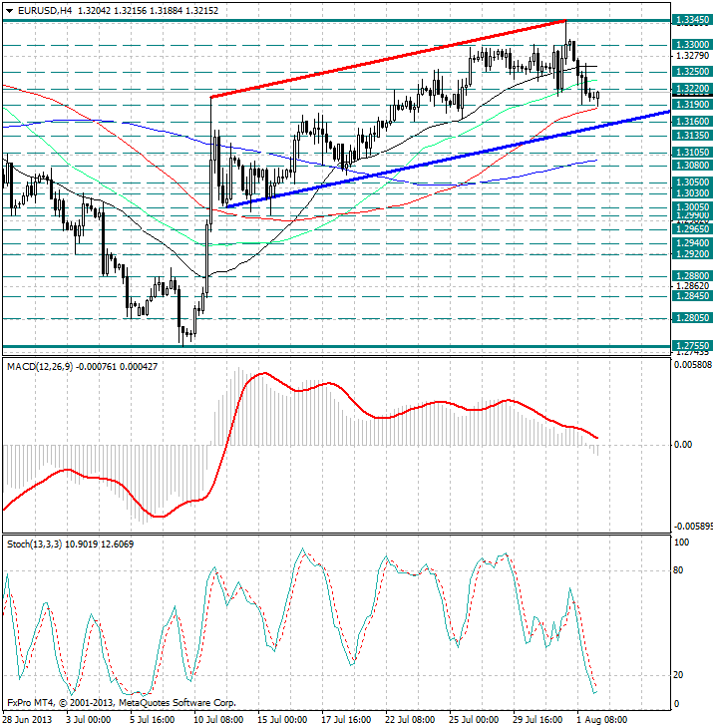This screenshot has width=713, height=728.
Task: Click the 5 Jul 16:00 time label
Action: click(153, 720)
